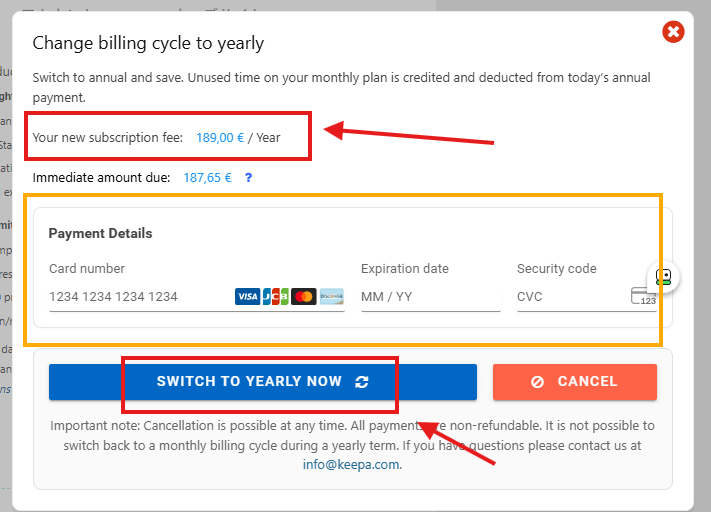Click into the Expiration date field
The width and height of the screenshot is (711, 512).
pos(430,297)
